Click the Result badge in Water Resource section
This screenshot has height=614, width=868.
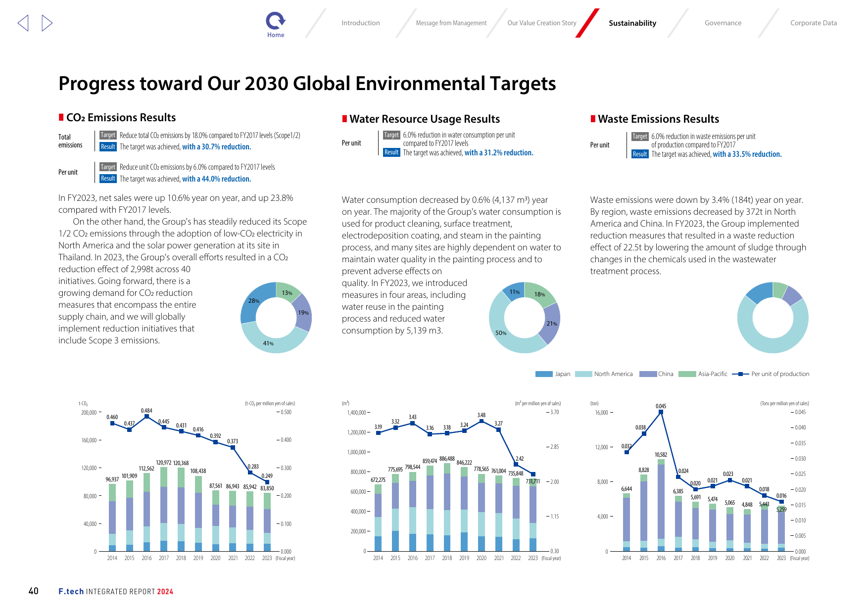[x=391, y=152]
